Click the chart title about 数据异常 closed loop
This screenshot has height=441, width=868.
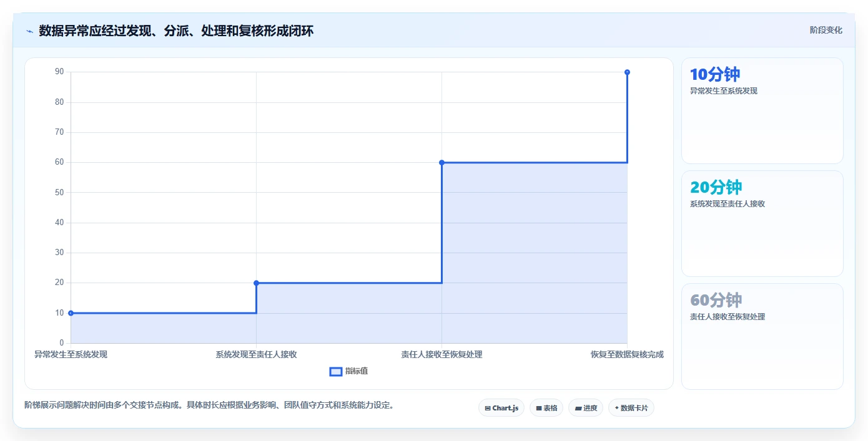click(176, 31)
